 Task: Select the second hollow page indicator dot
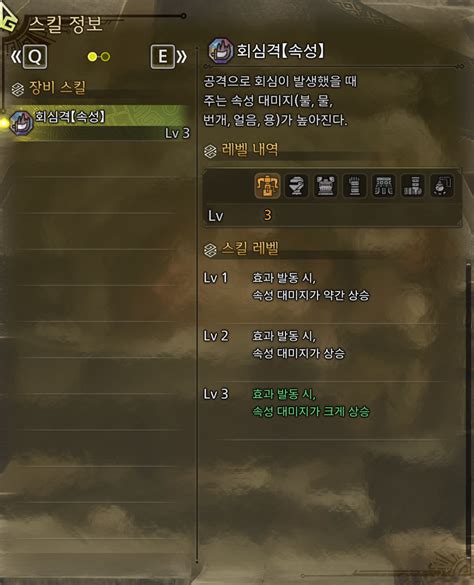click(x=106, y=57)
